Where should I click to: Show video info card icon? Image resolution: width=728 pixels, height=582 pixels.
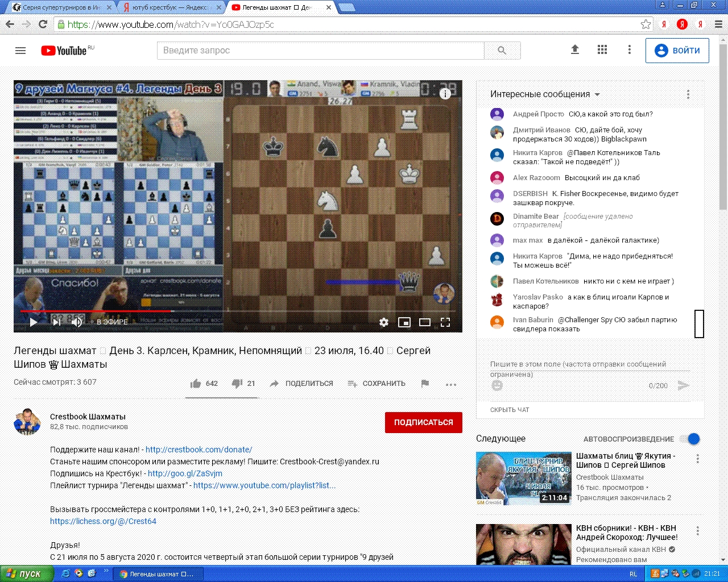click(x=445, y=94)
